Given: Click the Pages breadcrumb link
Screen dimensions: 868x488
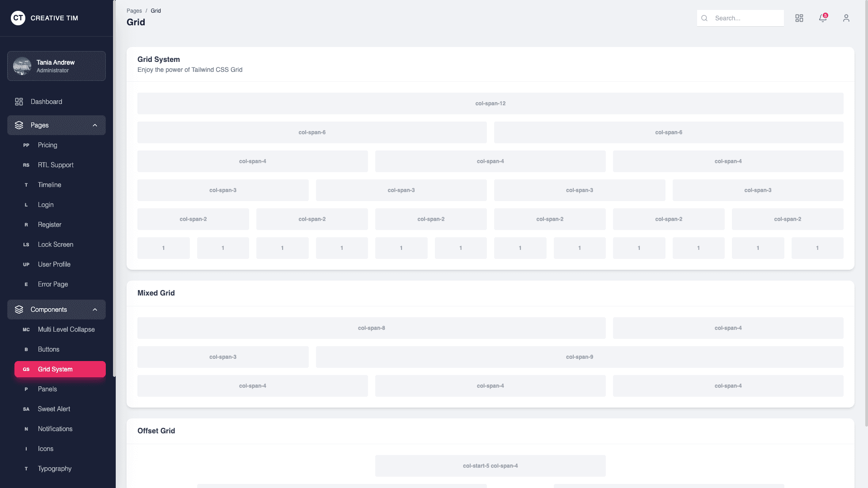Looking at the screenshot, I should 134,10.
